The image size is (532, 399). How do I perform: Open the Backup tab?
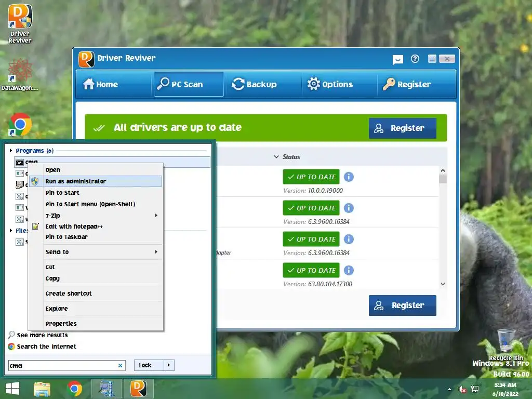pos(263,84)
